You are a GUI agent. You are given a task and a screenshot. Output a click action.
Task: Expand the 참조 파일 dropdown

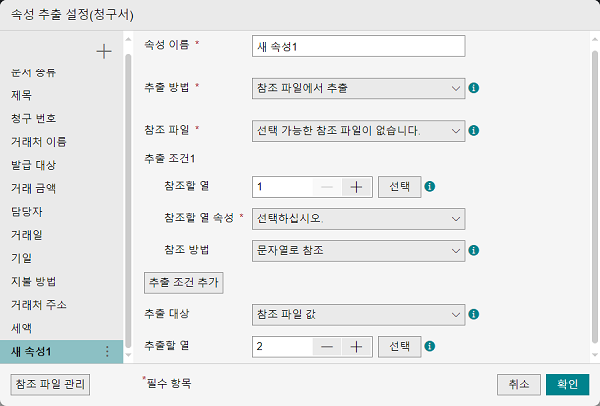click(x=359, y=131)
